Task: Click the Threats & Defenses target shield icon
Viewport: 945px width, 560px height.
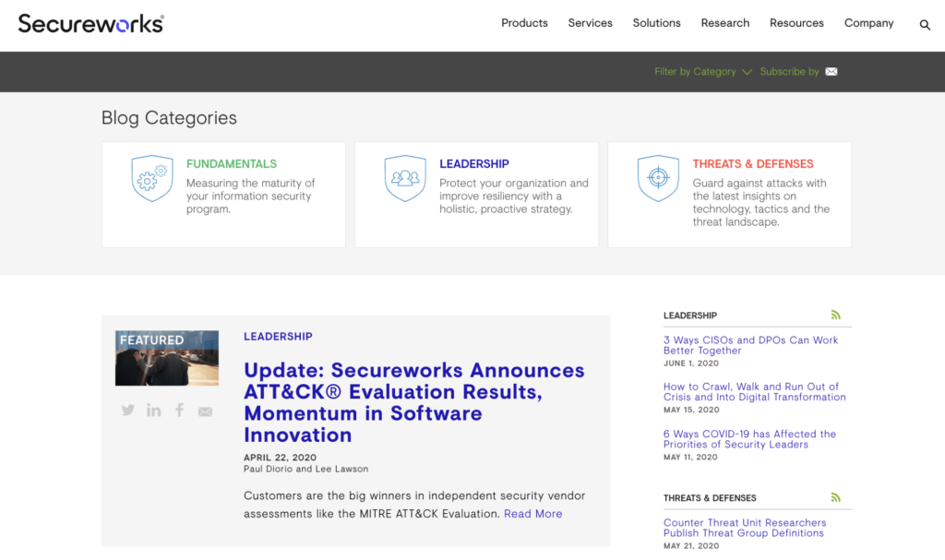Action: pyautogui.click(x=658, y=178)
